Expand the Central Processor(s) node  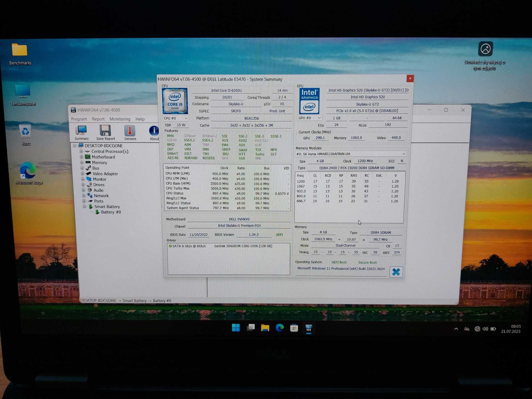pyautogui.click(x=81, y=151)
